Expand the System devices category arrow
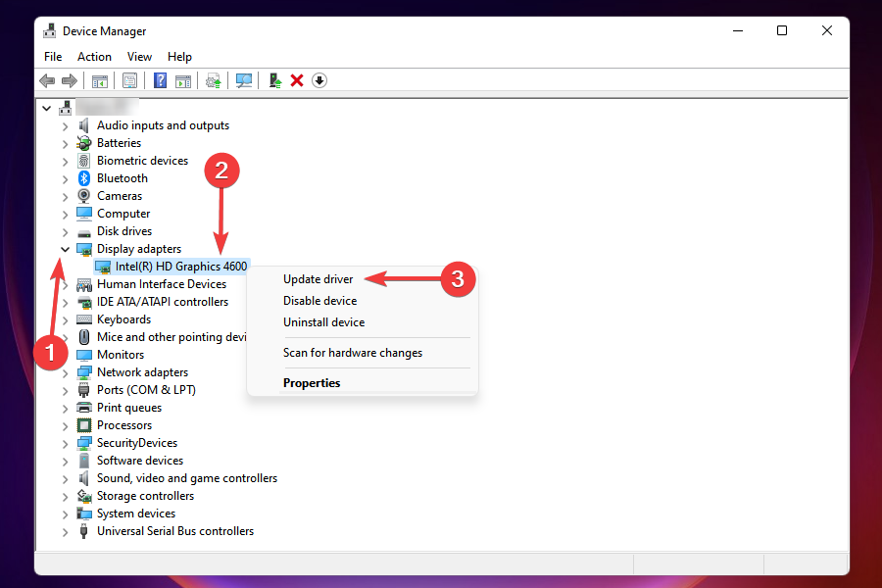The image size is (882, 588). [x=66, y=514]
